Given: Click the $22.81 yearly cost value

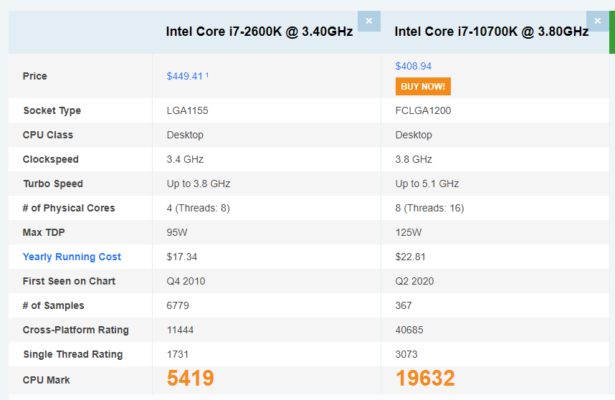Looking at the screenshot, I should [410, 257].
